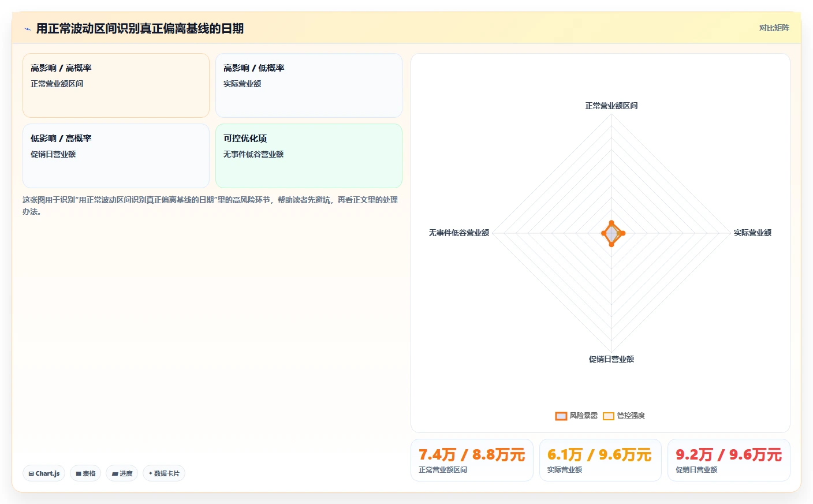
Task: Select the 7.4万 / 8.8万元 stat card
Action: (x=472, y=460)
